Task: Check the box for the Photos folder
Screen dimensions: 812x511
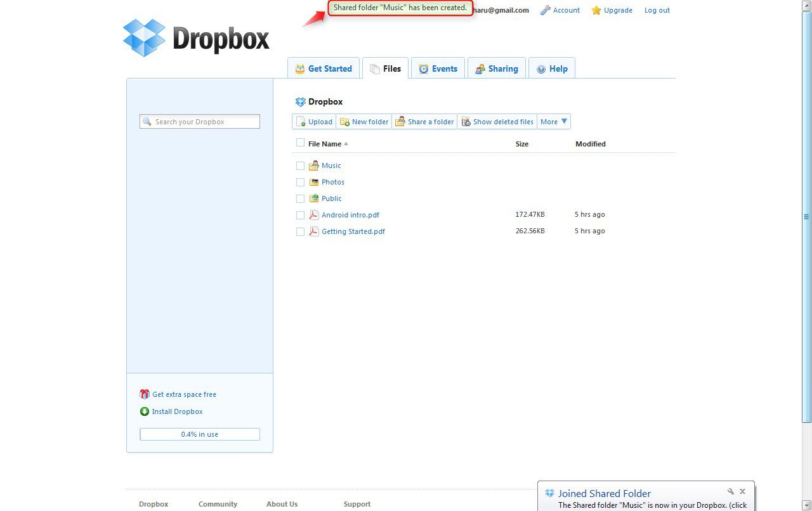Action: [x=300, y=182]
